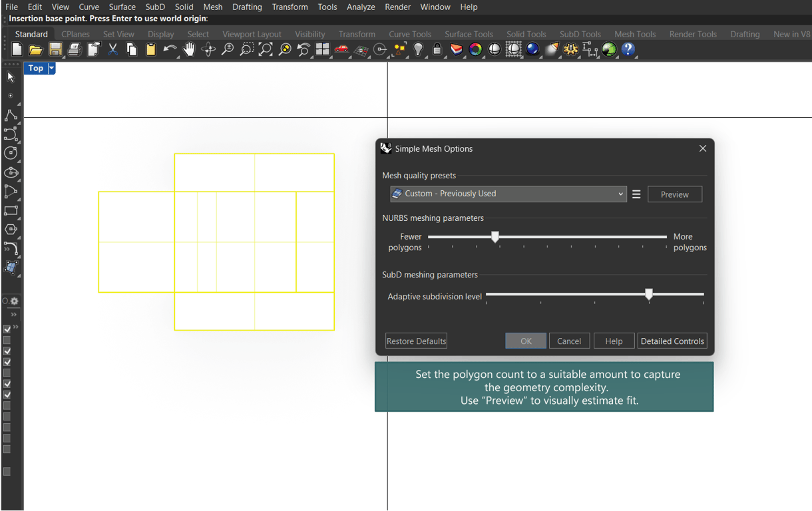Click the small gear icon in sidebar

[x=14, y=301]
